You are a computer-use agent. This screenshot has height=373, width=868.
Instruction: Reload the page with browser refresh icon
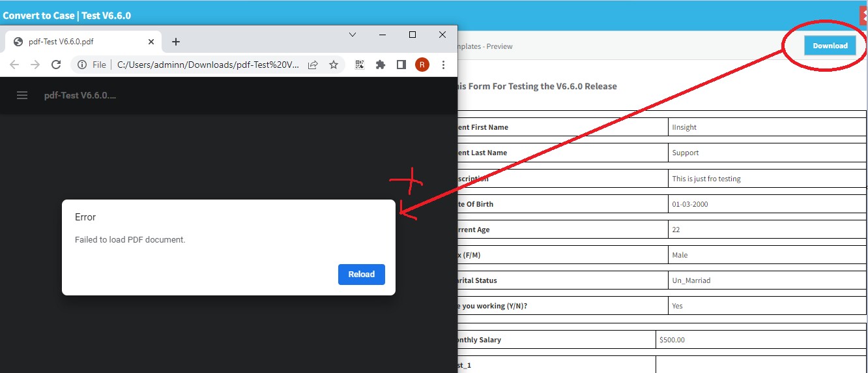pos(56,65)
